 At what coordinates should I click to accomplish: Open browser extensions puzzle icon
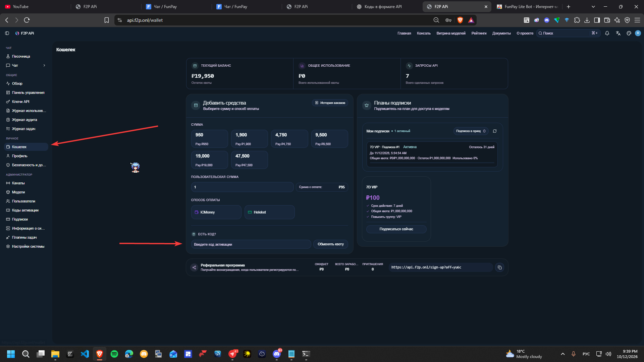click(577, 20)
